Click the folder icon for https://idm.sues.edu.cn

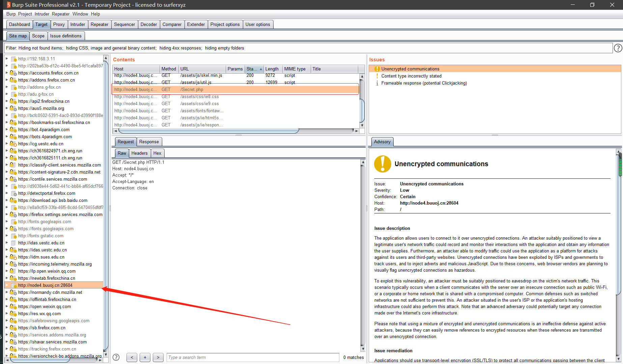[13, 257]
